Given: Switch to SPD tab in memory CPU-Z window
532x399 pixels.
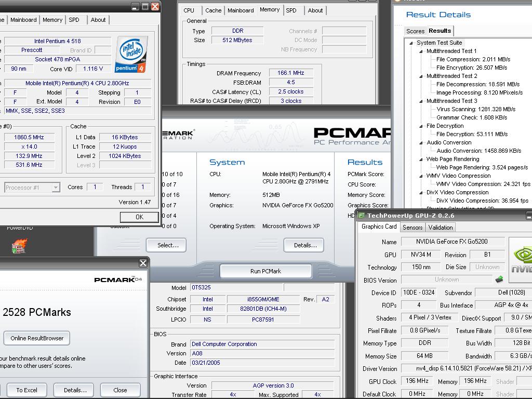Looking at the screenshot, I should pyautogui.click(x=291, y=10).
